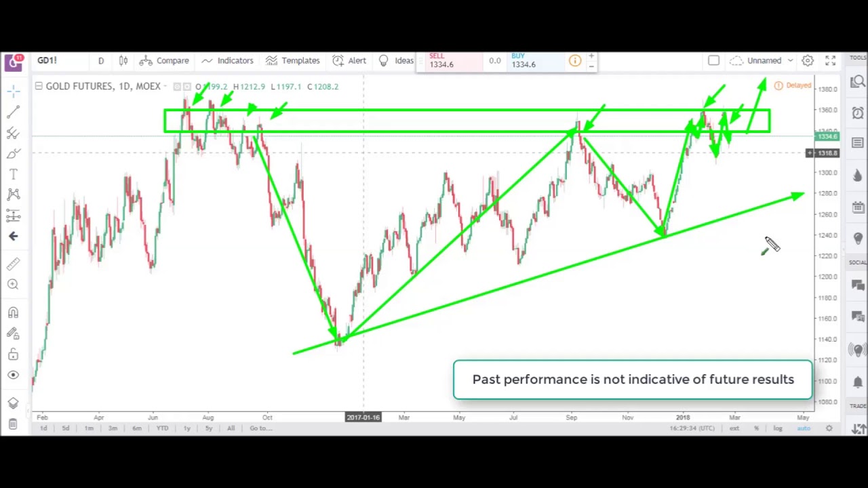Select the Crosshair cursor tool
Viewport: 868px width, 488px height.
13,91
